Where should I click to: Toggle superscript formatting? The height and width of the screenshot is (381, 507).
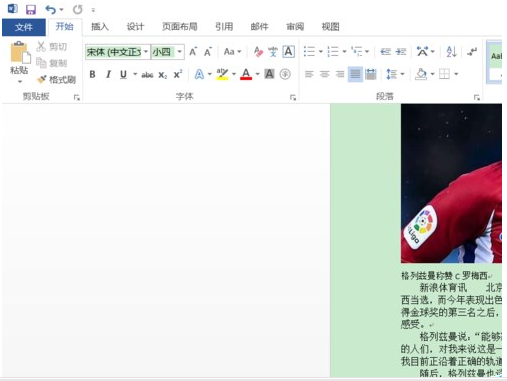pos(178,74)
